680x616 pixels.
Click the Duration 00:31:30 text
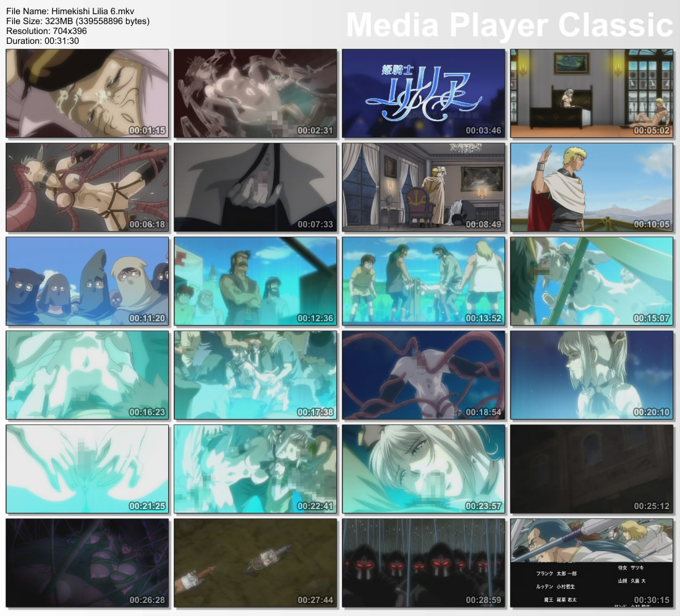[42, 41]
